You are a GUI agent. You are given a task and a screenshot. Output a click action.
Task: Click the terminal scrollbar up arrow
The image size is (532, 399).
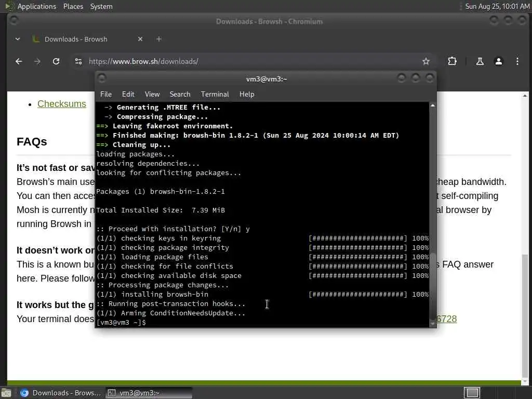point(433,105)
